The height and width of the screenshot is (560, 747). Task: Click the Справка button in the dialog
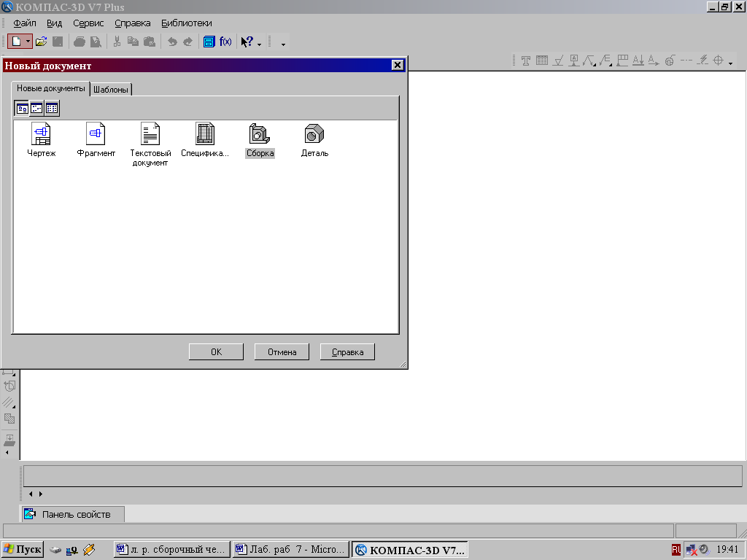(347, 352)
